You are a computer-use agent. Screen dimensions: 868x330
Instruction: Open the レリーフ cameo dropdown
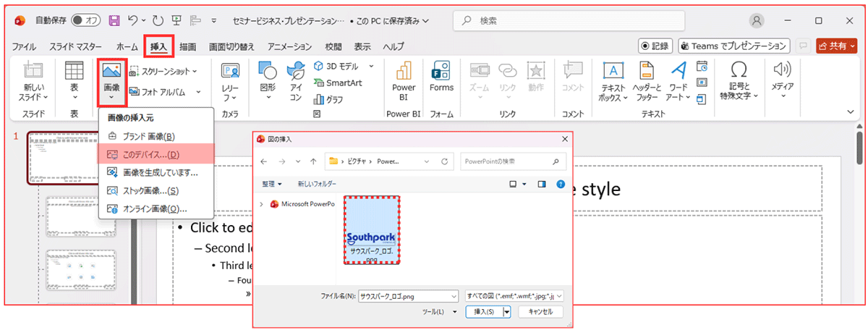click(x=230, y=82)
